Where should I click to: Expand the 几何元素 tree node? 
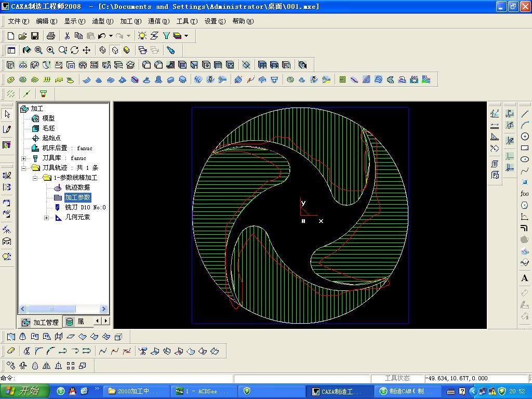(x=46, y=218)
